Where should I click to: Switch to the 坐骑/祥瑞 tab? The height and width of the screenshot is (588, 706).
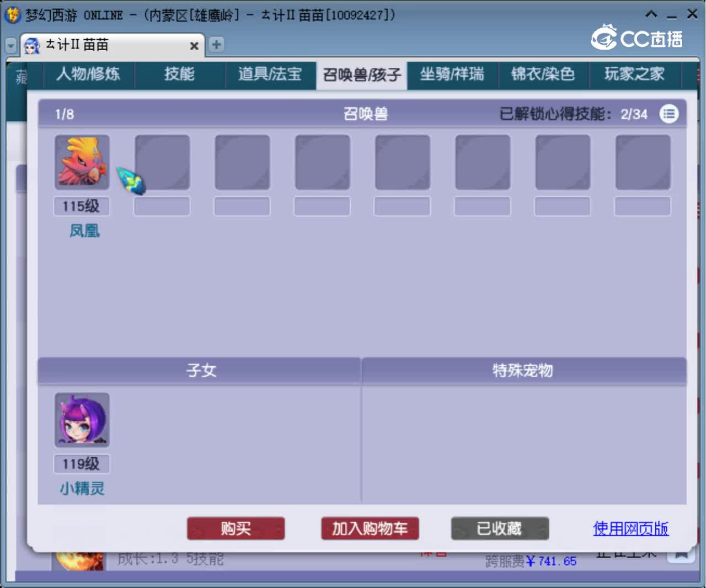(452, 74)
